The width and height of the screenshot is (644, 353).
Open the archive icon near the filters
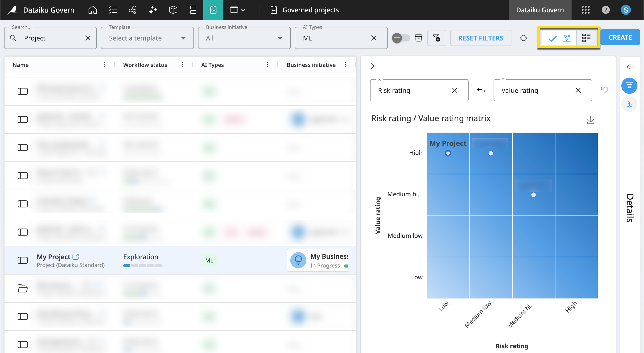coord(418,38)
